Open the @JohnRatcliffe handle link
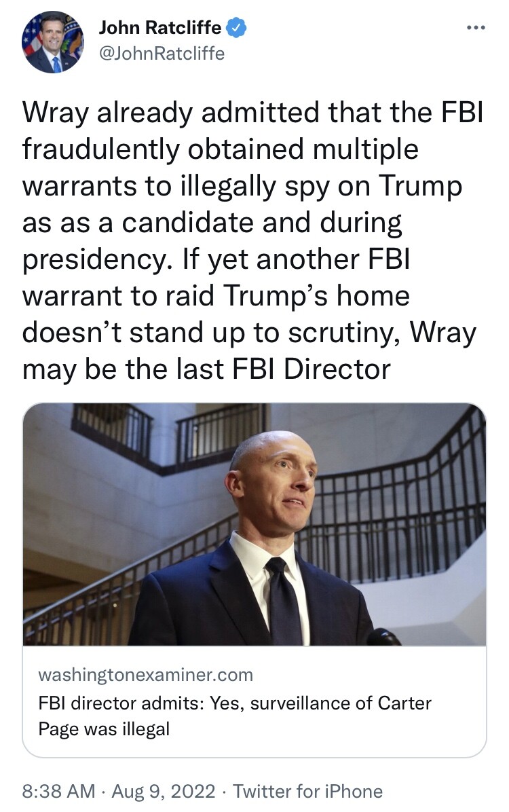 [162, 54]
